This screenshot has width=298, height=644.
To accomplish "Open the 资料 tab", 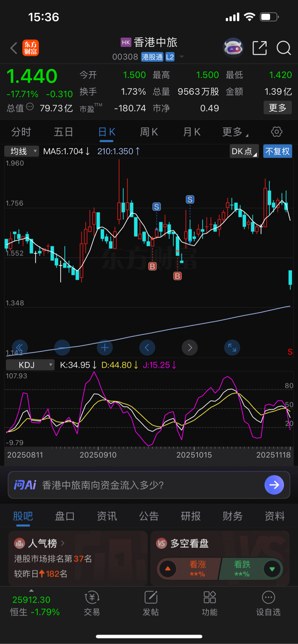I will pos(275,516).
